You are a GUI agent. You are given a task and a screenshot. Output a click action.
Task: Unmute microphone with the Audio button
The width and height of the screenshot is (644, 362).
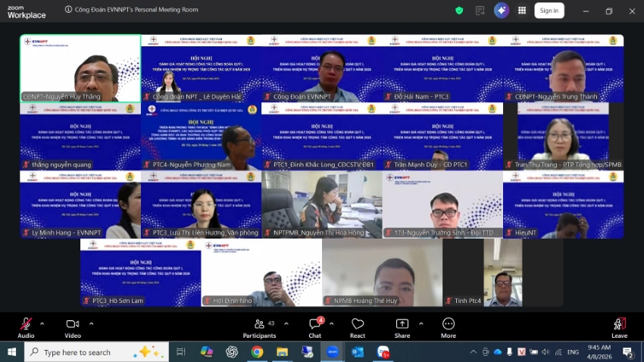click(26, 328)
